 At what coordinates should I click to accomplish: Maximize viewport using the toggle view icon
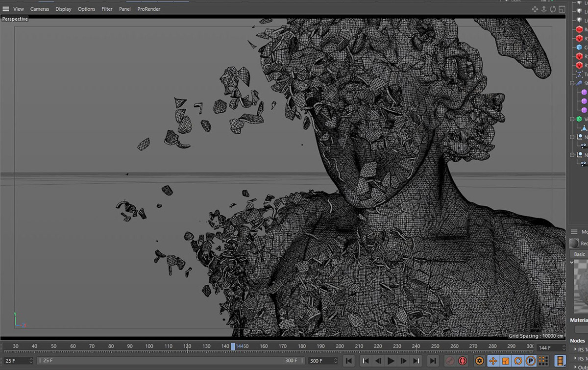pyautogui.click(x=562, y=9)
